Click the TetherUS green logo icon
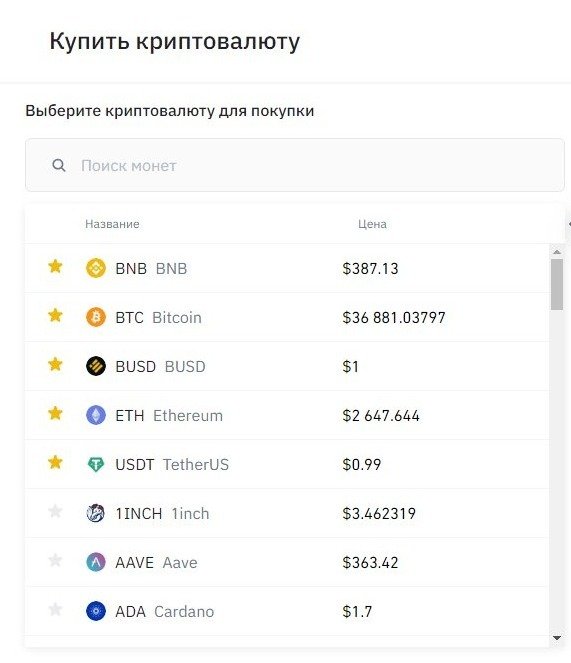571x663 pixels. pyautogui.click(x=96, y=464)
